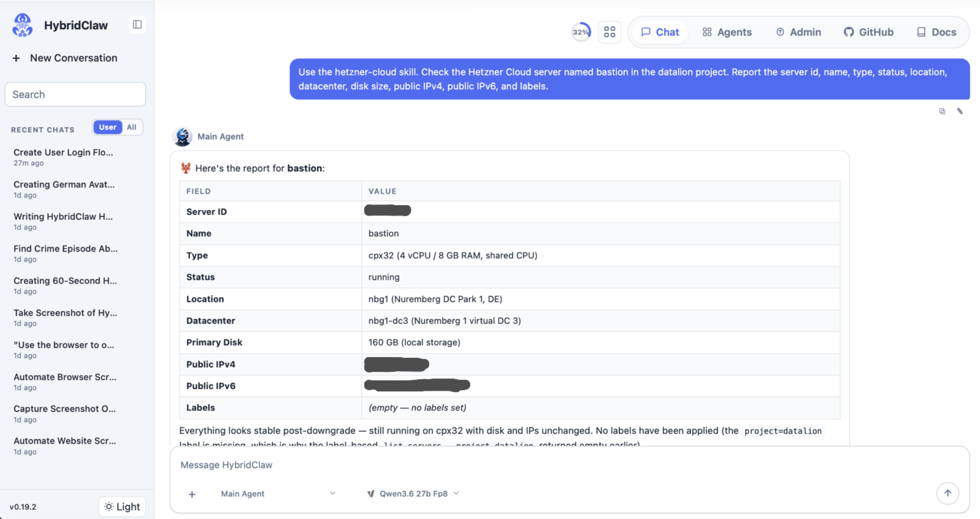This screenshot has width=980, height=519.
Task: Click the cpx32 type value
Action: point(453,256)
